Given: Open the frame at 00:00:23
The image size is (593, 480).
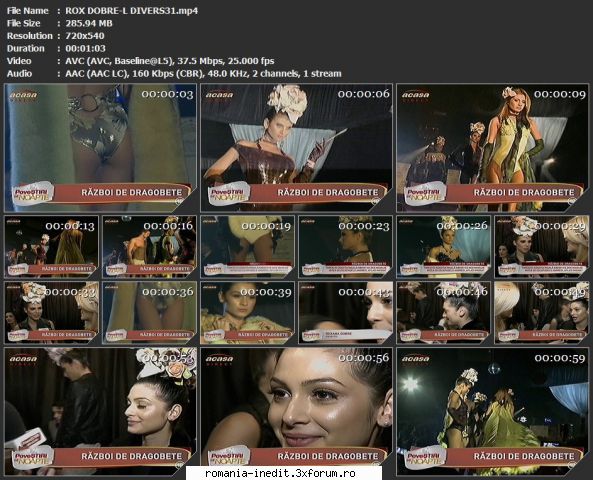Looking at the screenshot, I should tap(346, 247).
